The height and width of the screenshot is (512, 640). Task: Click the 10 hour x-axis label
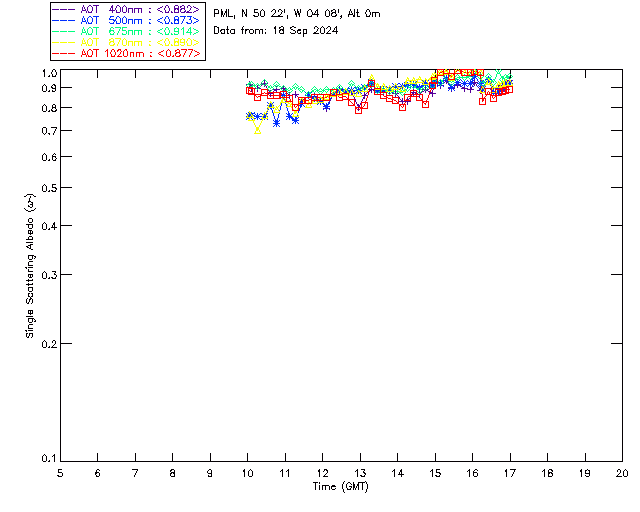[247, 473]
